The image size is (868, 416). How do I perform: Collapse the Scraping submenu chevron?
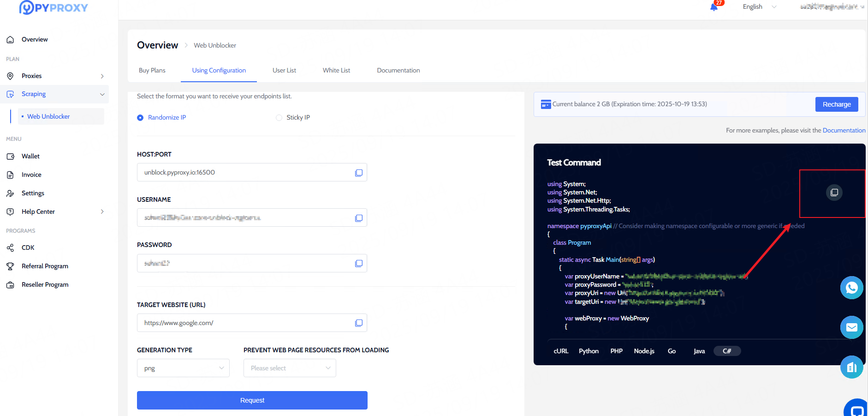tap(102, 94)
